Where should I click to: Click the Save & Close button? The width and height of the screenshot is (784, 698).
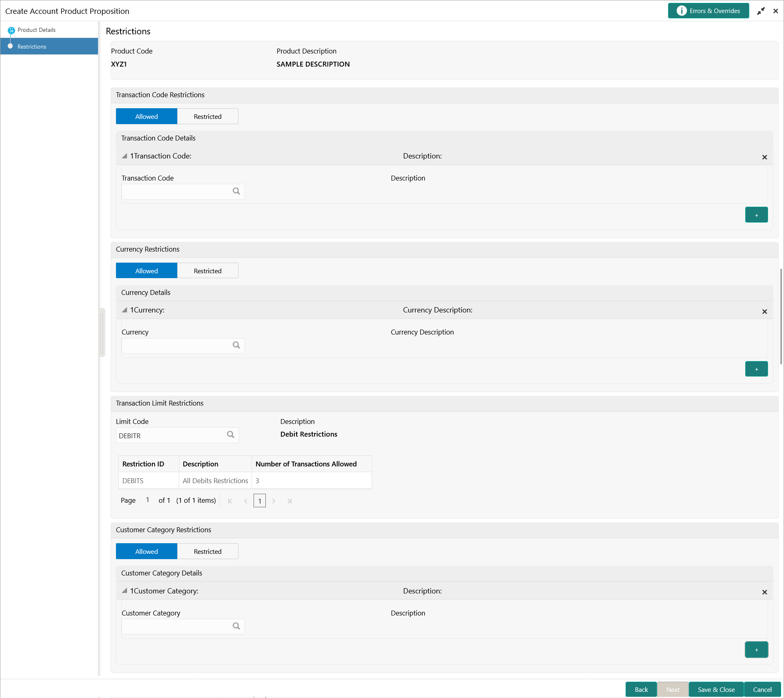coord(716,689)
